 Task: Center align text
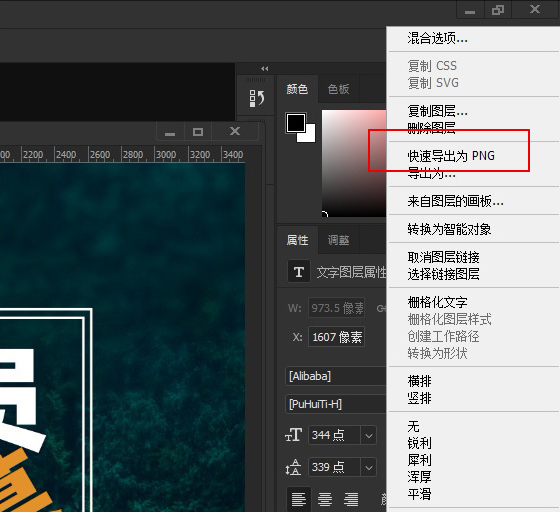click(x=325, y=499)
